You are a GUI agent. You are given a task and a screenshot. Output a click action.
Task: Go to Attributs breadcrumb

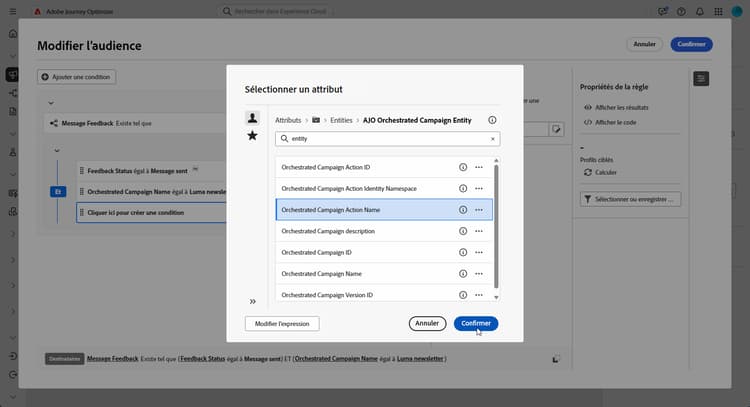point(288,120)
